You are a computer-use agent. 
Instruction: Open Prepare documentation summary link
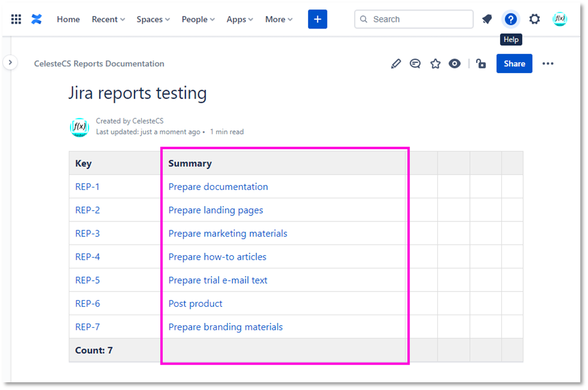[x=218, y=187]
